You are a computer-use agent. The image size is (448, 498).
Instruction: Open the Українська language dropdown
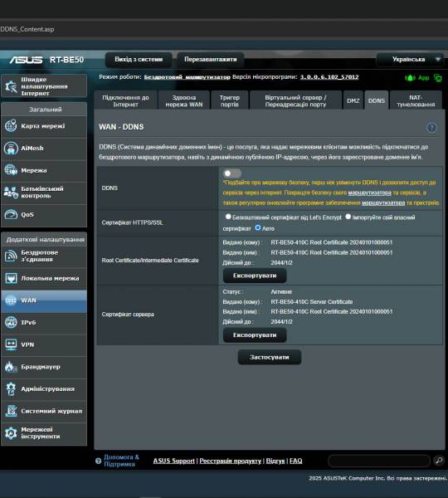coord(410,60)
